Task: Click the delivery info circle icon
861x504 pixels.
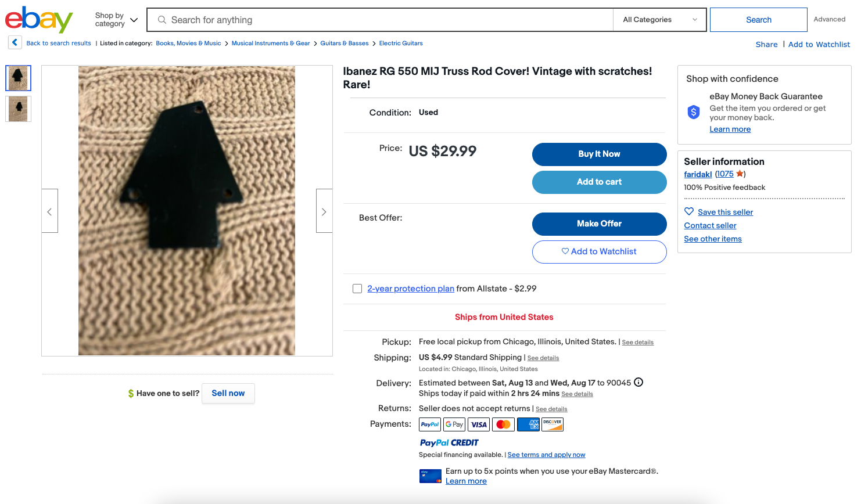Action: (x=638, y=382)
